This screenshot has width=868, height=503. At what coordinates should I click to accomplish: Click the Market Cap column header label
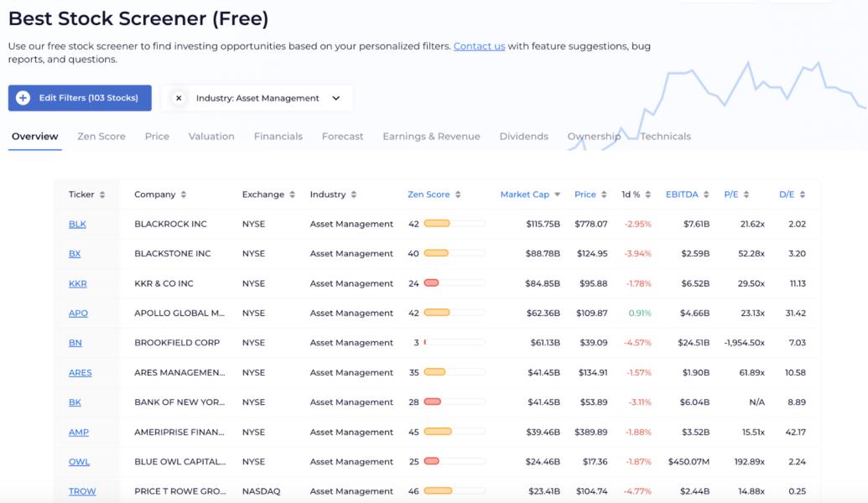[x=525, y=194]
